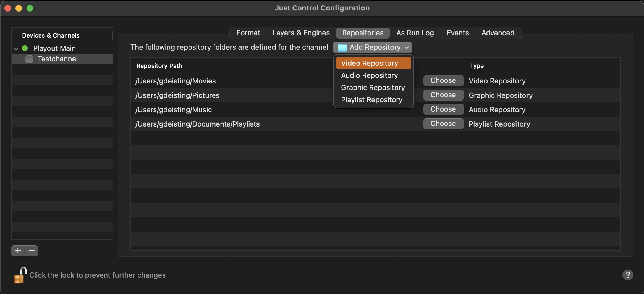This screenshot has height=294, width=644.
Task: Add a device with the plus button
Action: (x=18, y=251)
